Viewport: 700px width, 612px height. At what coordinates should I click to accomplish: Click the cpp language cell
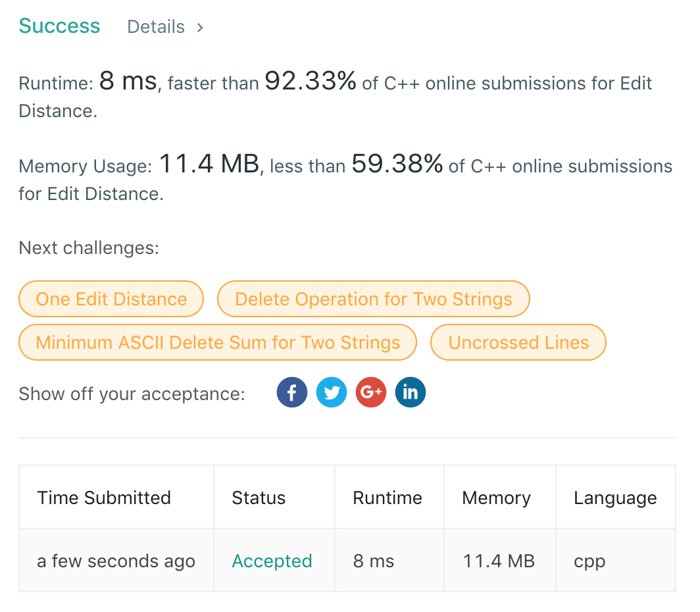[589, 561]
